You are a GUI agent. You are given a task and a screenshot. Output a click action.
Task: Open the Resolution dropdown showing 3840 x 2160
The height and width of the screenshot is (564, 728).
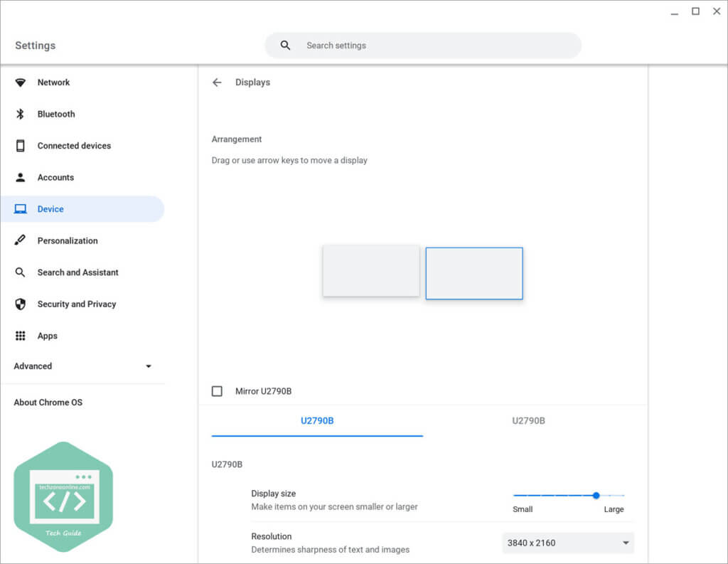(567, 543)
